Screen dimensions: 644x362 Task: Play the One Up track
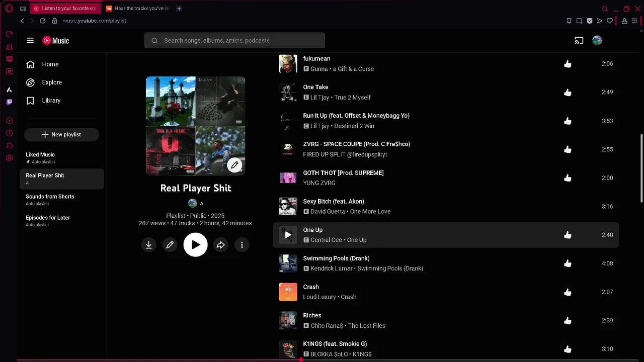[288, 235]
